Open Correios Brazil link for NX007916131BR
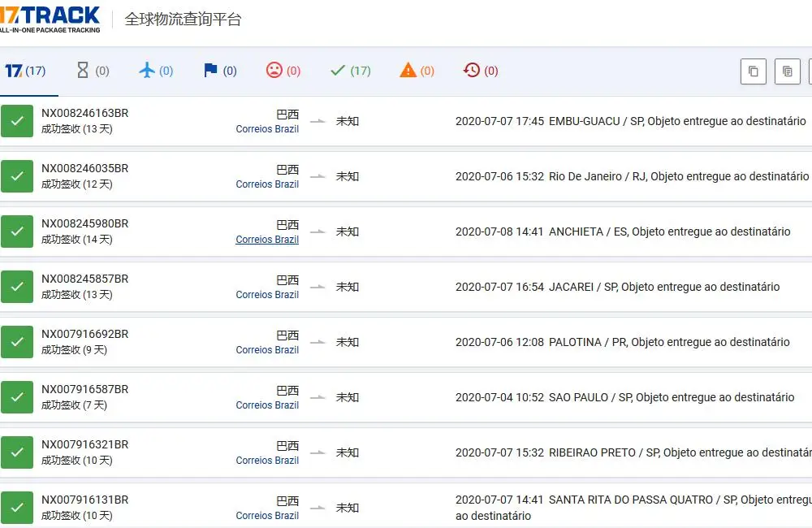Screen dimensions: 812x528 [x=267, y=516]
